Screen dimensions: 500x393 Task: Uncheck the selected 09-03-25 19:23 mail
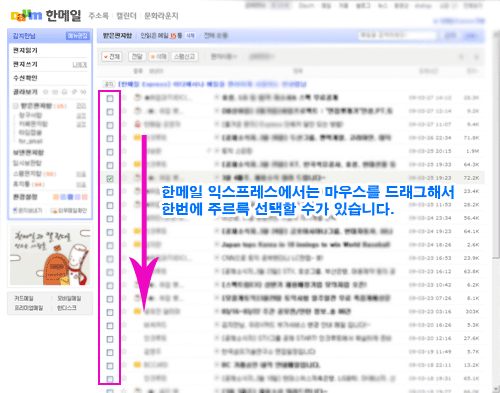point(110,179)
